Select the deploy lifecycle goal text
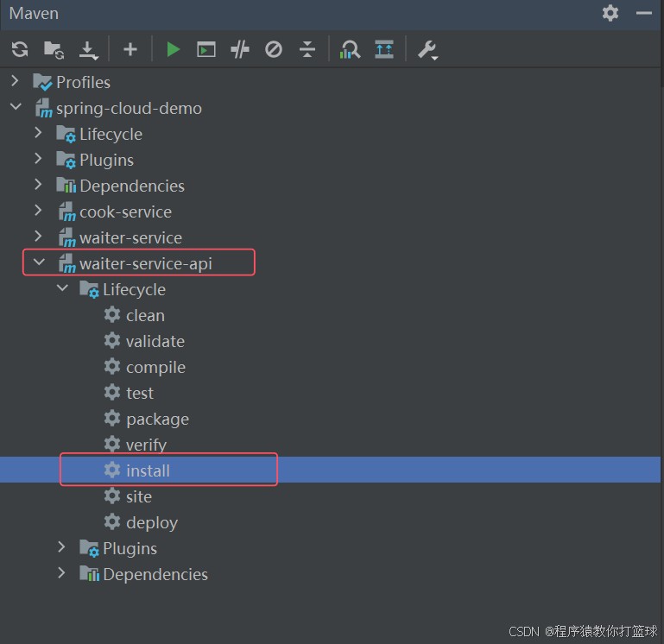The height and width of the screenshot is (644, 664). [x=152, y=523]
